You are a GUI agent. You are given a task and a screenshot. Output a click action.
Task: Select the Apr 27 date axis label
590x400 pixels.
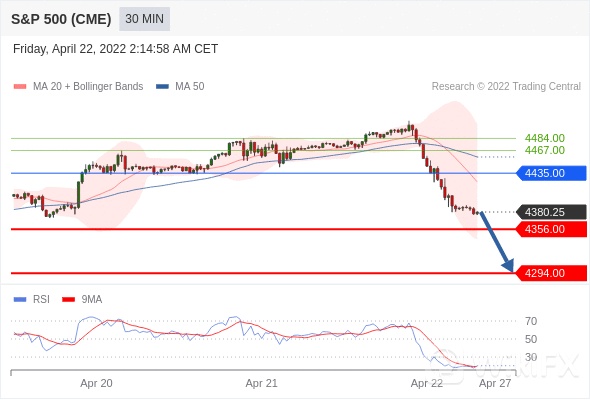(495, 383)
